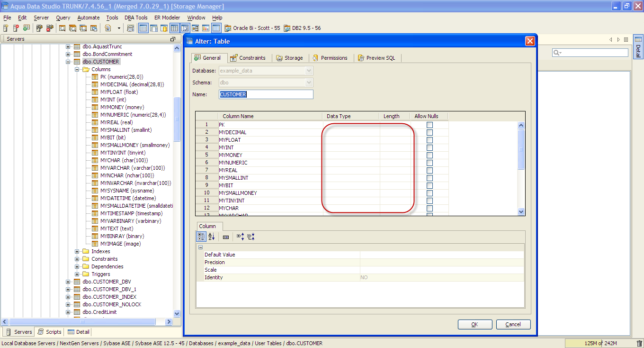Toggle Allow Nulls checkbox for MYTINYINT row
The image size is (644, 348).
[x=429, y=201]
